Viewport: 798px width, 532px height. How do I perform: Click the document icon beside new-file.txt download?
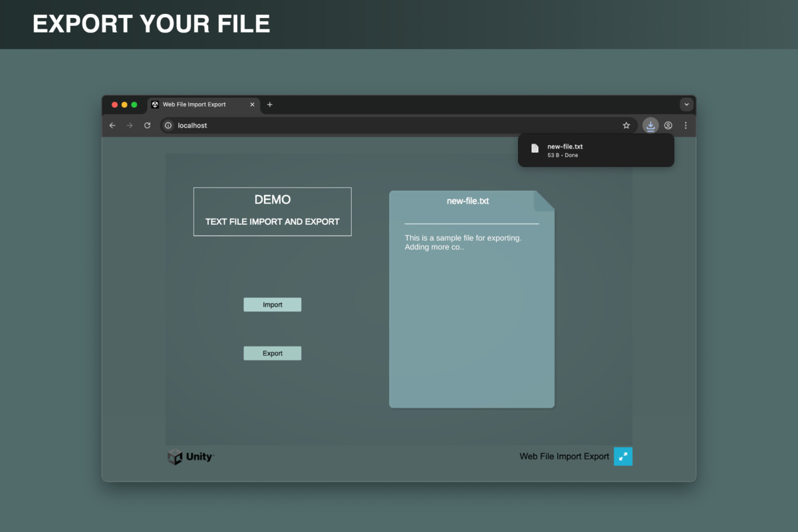click(x=534, y=148)
